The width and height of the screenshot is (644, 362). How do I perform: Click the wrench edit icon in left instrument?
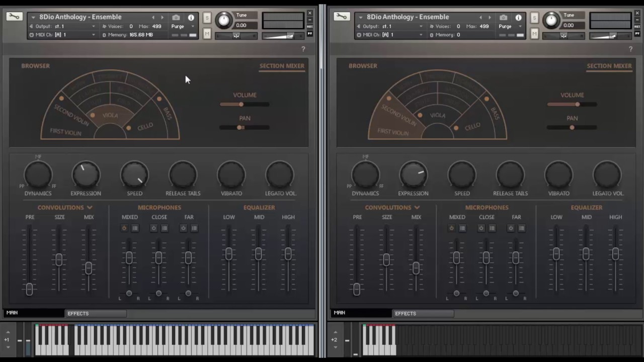coord(14,17)
